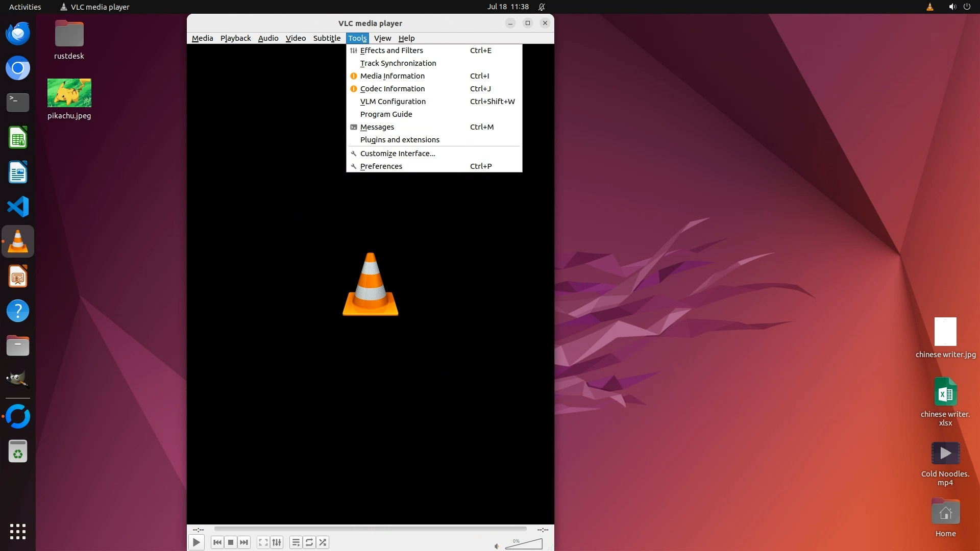Toggle the playlist view

click(x=296, y=542)
